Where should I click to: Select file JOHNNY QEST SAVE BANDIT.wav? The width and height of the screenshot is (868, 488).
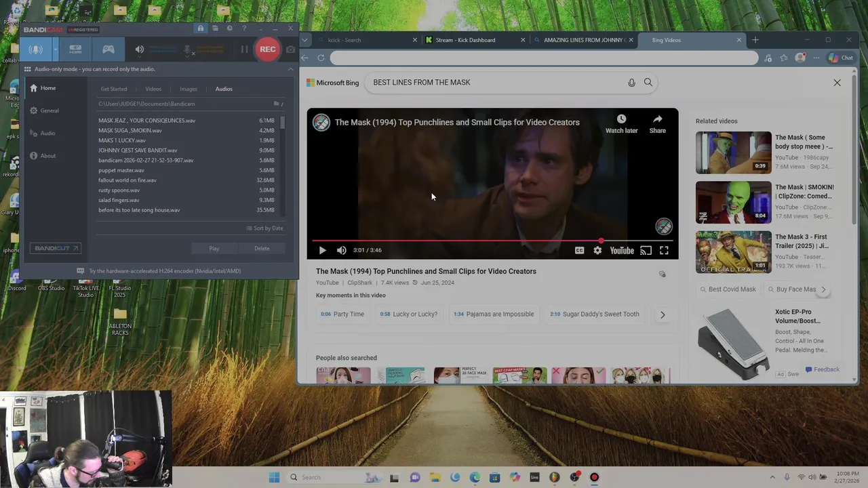pyautogui.click(x=138, y=150)
